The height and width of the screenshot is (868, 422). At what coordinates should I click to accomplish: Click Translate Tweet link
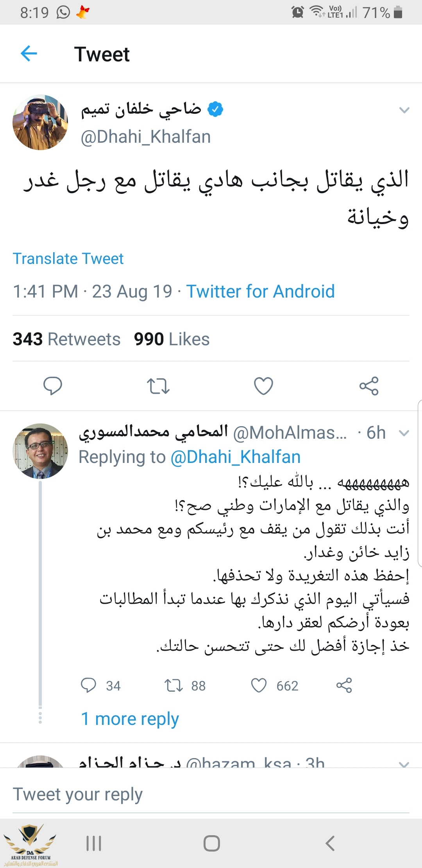click(68, 259)
